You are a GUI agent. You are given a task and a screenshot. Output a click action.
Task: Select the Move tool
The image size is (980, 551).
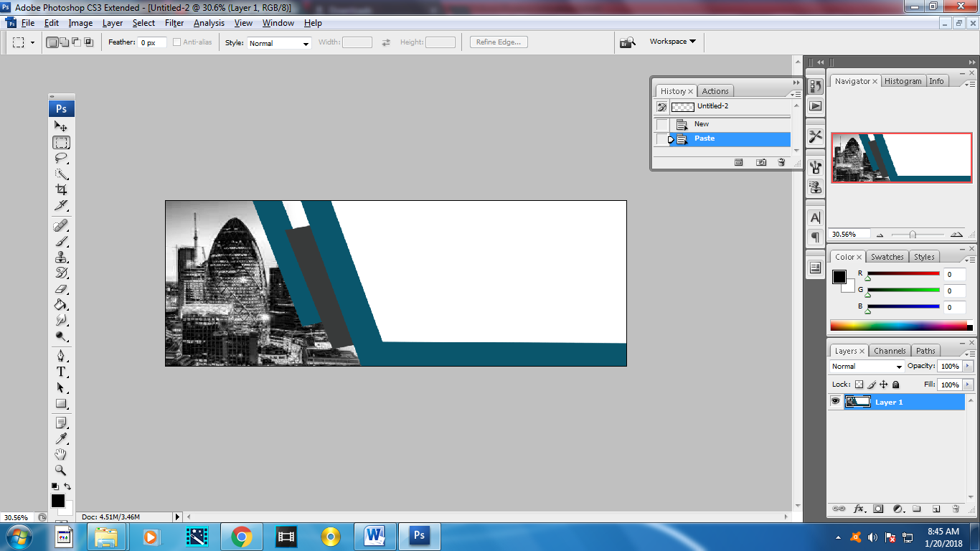point(61,126)
